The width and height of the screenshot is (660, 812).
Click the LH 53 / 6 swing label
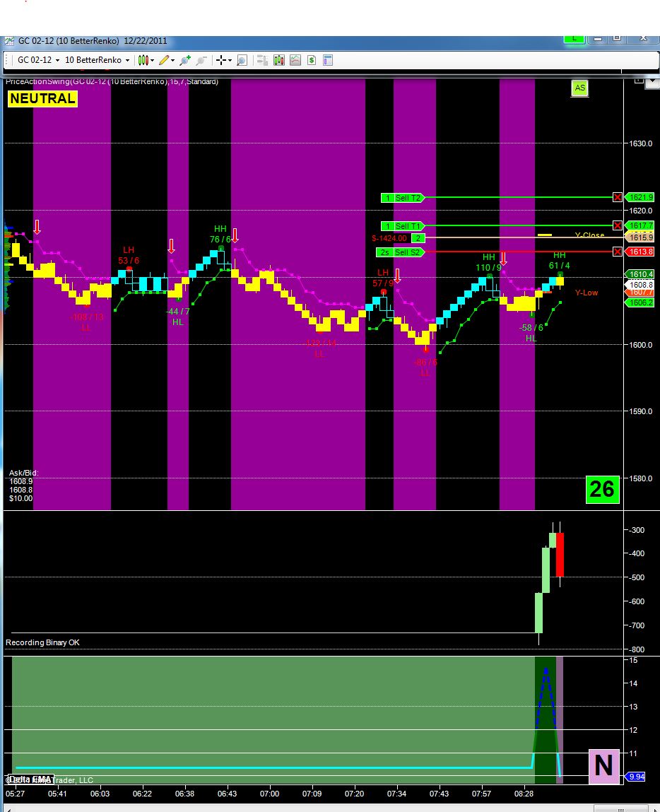129,255
